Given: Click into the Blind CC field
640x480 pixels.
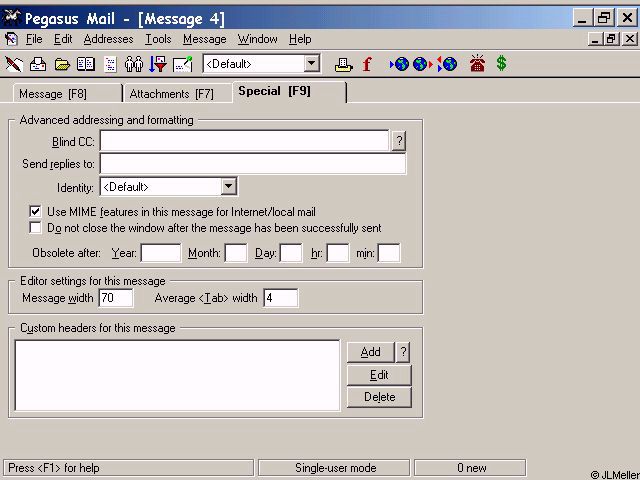Looking at the screenshot, I should [244, 141].
